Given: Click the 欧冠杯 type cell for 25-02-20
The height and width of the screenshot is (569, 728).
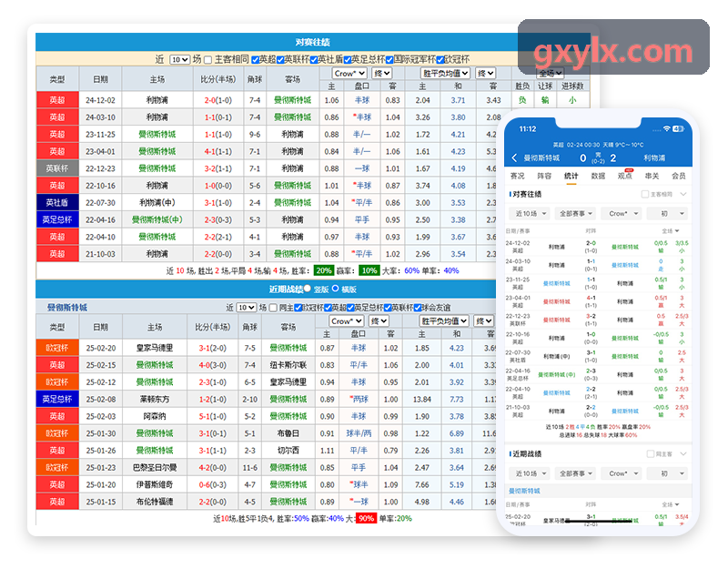Looking at the screenshot, I should [x=57, y=348].
